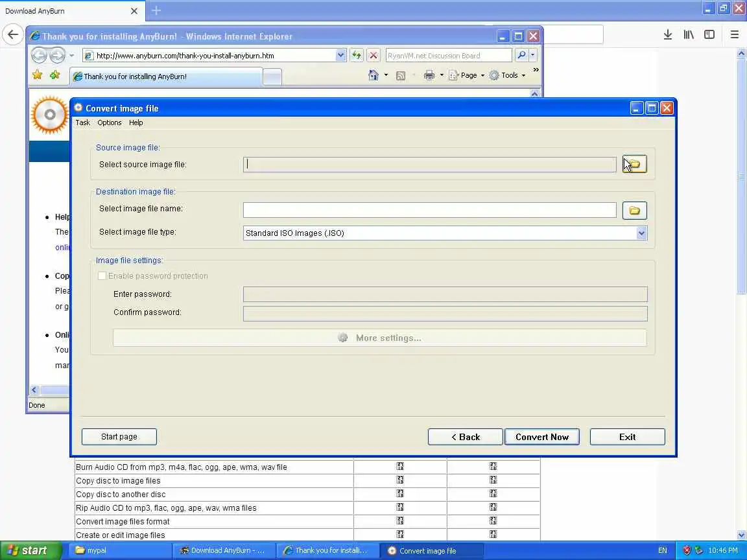Open Firefox downloads icon
This screenshot has width=747, height=560.
[x=668, y=34]
